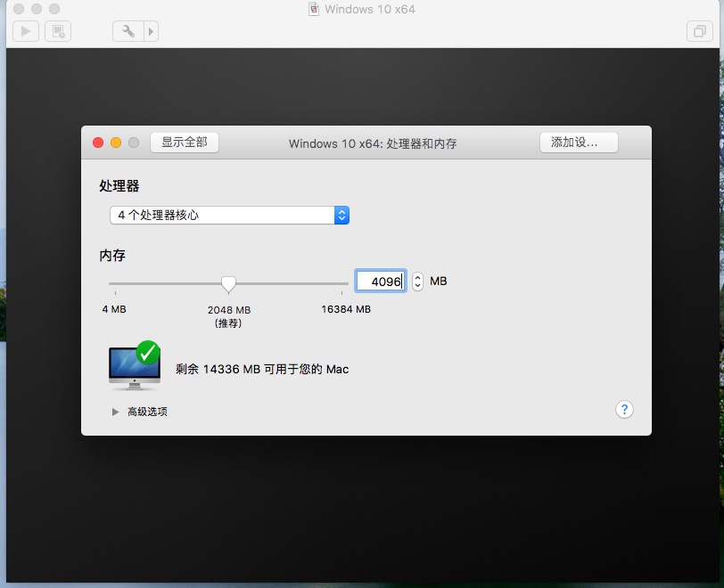Click the memory slider handle

(228, 282)
